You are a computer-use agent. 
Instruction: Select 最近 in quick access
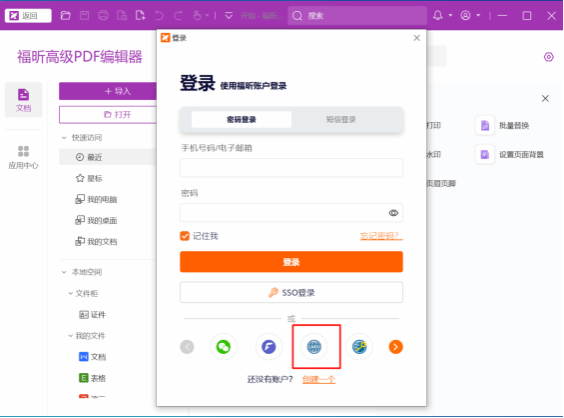(108, 157)
